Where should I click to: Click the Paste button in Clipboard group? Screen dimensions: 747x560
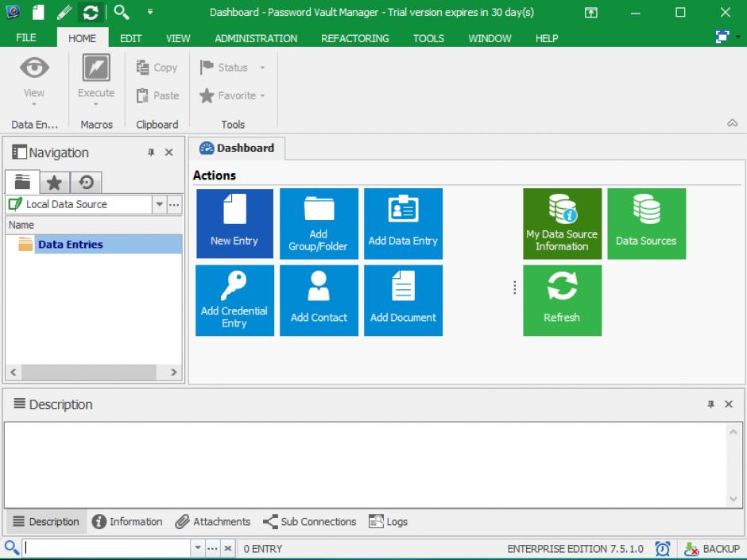157,95
